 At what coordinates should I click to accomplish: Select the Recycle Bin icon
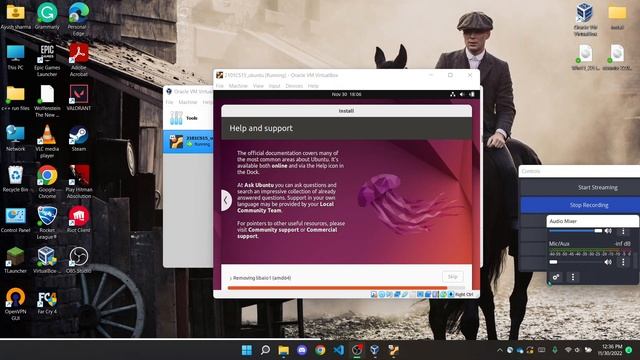(16, 179)
